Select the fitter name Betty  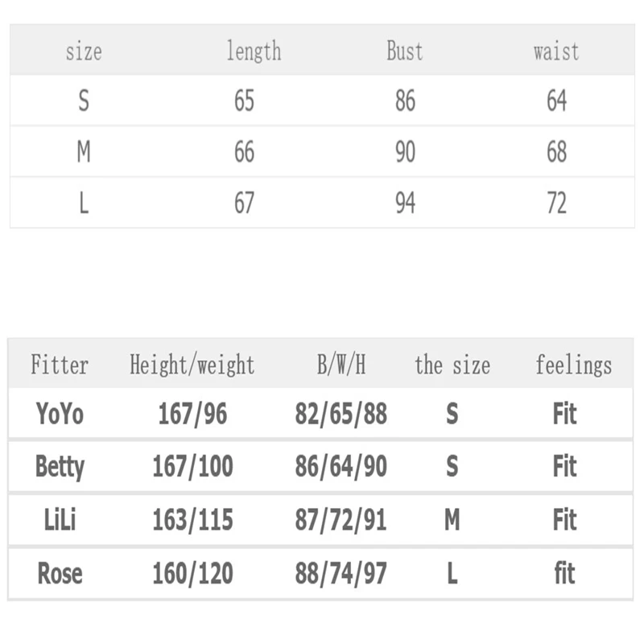point(60,467)
